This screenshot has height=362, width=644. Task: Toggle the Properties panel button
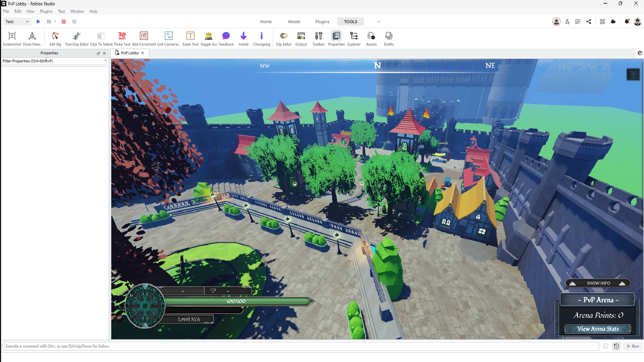pos(336,39)
